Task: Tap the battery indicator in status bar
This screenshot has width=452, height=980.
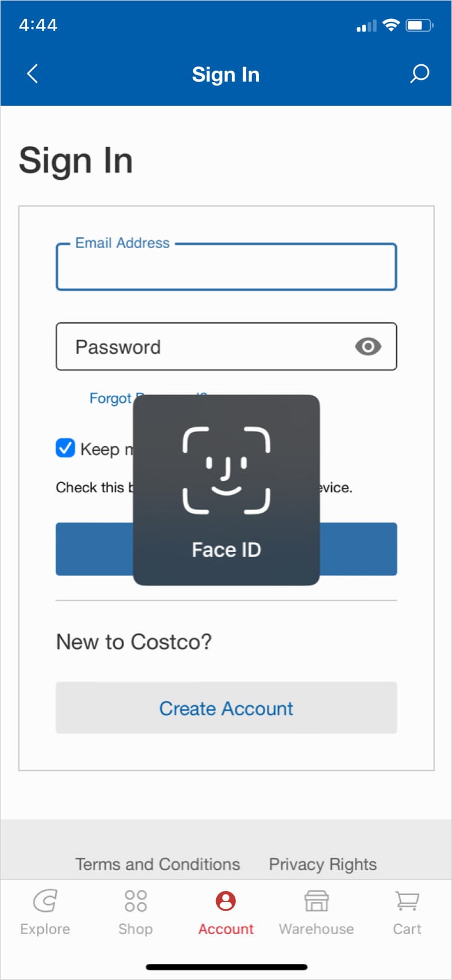Action: point(420,25)
